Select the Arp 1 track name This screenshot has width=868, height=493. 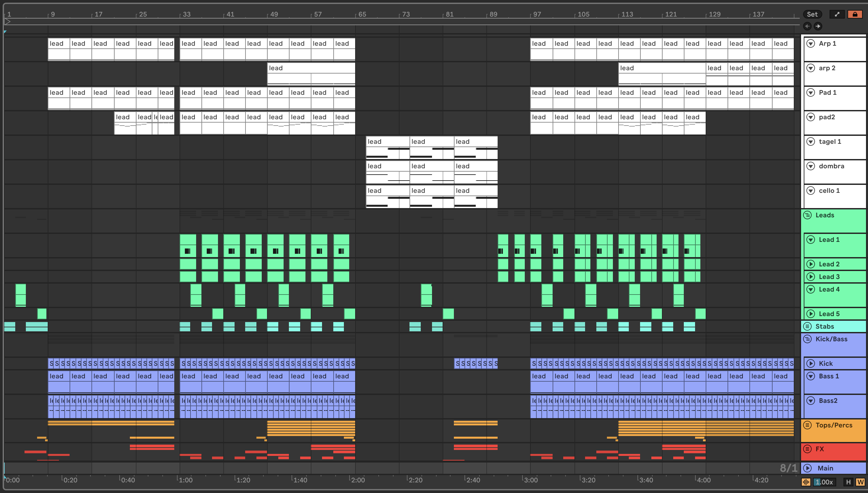tap(827, 43)
